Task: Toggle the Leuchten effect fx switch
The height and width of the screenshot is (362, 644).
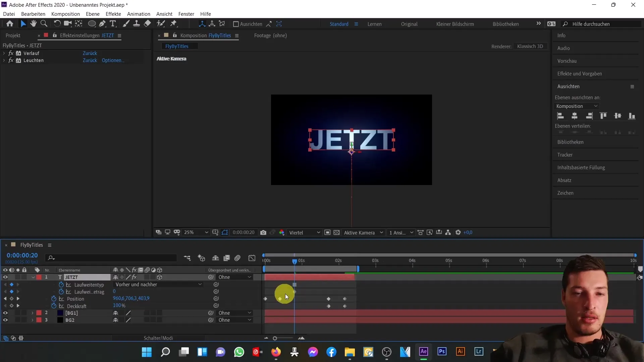Action: coord(11,60)
